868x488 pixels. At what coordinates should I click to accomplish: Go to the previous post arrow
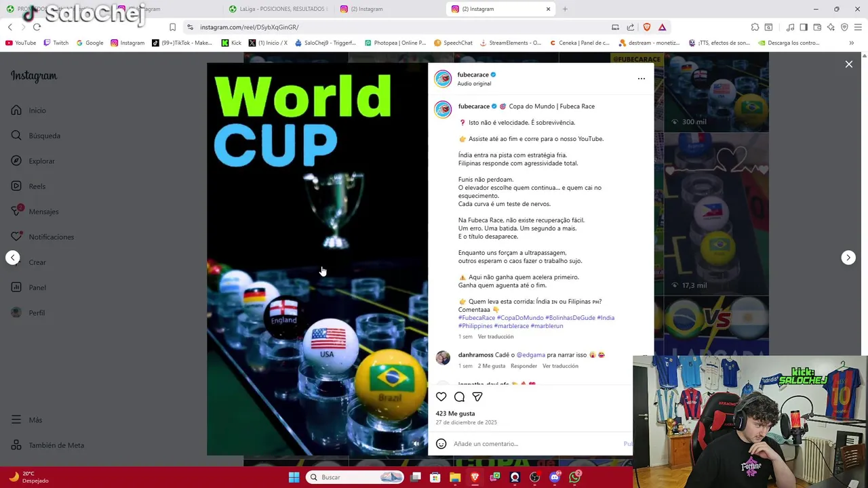(13, 258)
